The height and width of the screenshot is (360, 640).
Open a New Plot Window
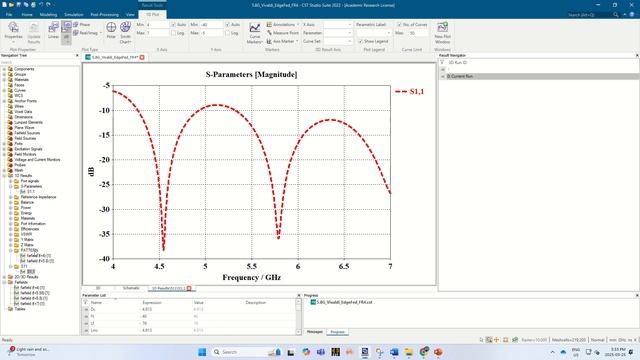(x=442, y=33)
